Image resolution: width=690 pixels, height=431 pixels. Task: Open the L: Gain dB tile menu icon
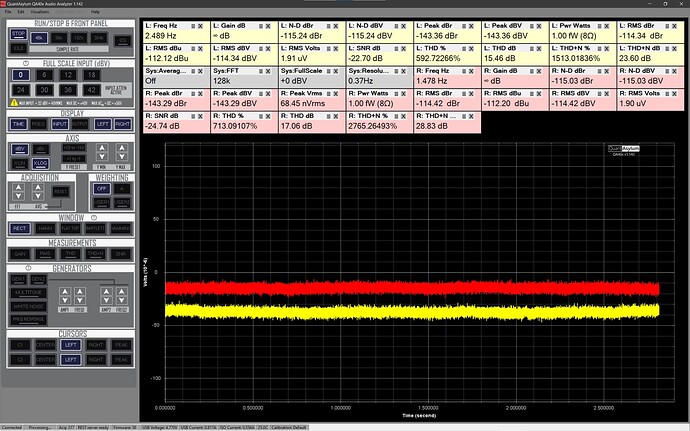(261, 26)
